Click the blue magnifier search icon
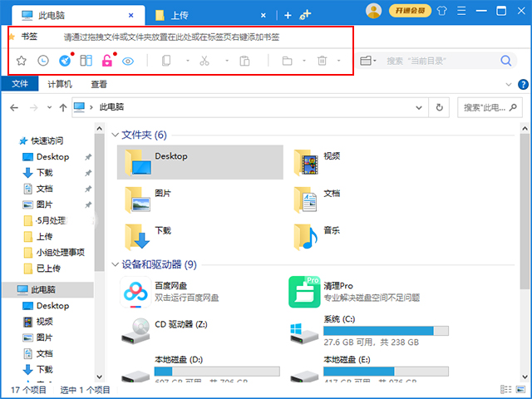Viewport: 532px width, 399px height. pyautogui.click(x=506, y=61)
